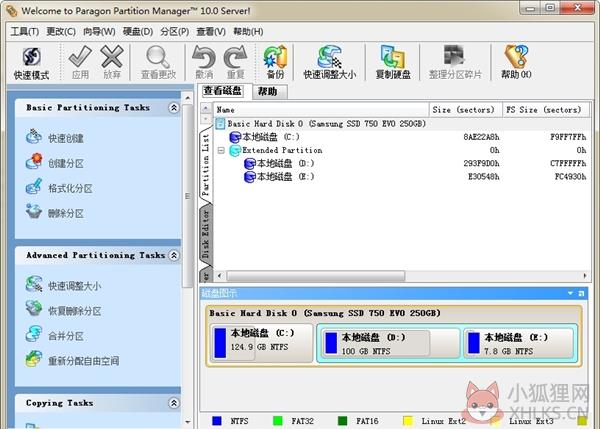Redo operation with 重复 arrow

pos(235,62)
